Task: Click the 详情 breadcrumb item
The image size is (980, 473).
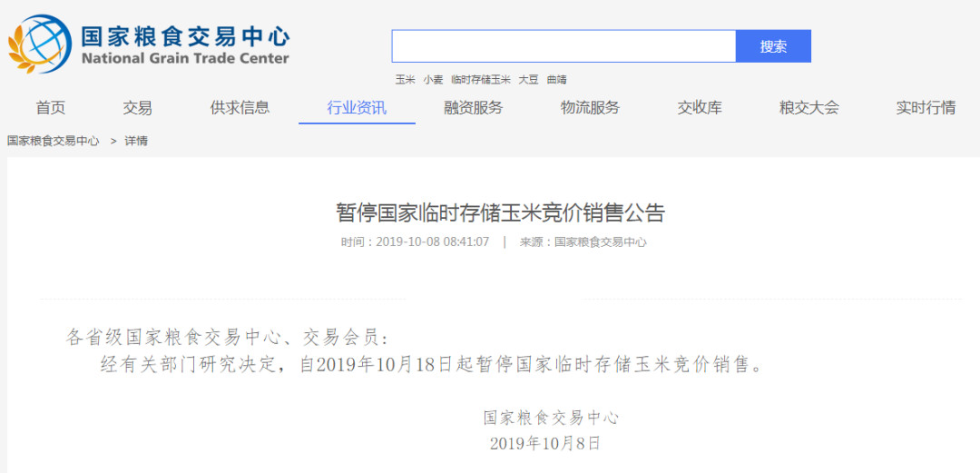Action: [136, 142]
